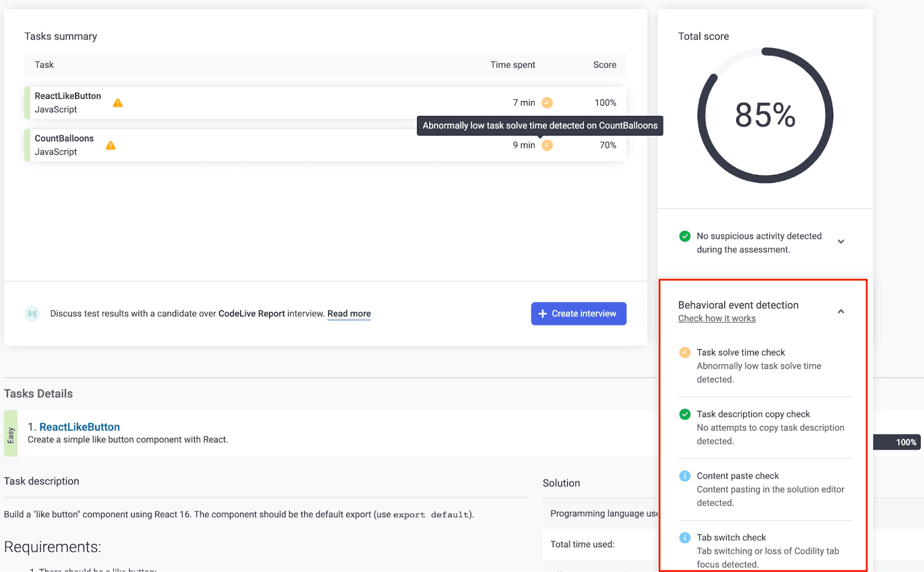
Task: Click the warning triangle beside CountBalloons
Action: click(x=111, y=145)
